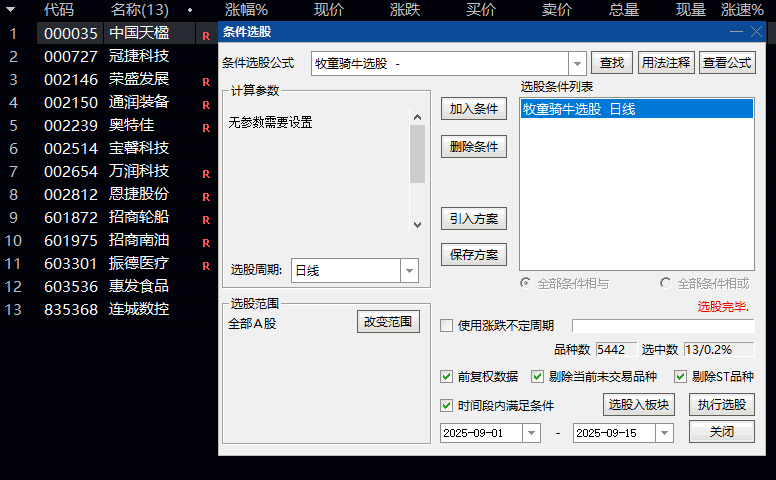Click the R marker beside 振德医疗
Screen dimensions: 776x480
point(206,266)
